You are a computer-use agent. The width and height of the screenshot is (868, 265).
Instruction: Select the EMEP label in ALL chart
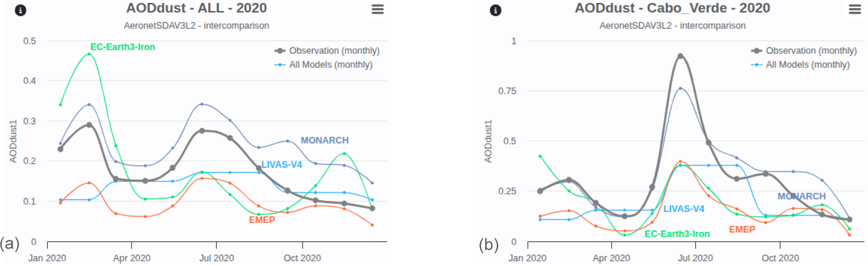point(262,220)
